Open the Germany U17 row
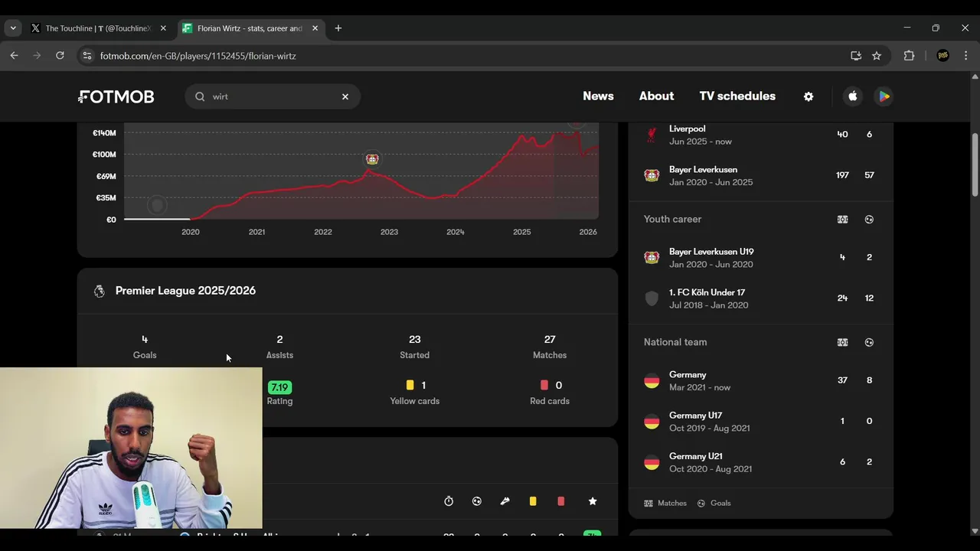 click(x=761, y=421)
